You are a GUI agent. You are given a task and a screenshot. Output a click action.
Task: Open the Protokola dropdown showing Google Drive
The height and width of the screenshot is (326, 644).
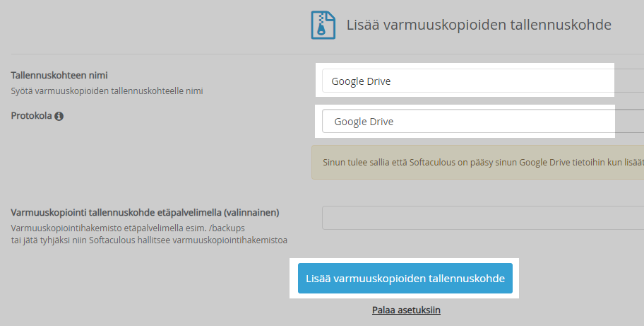point(482,121)
